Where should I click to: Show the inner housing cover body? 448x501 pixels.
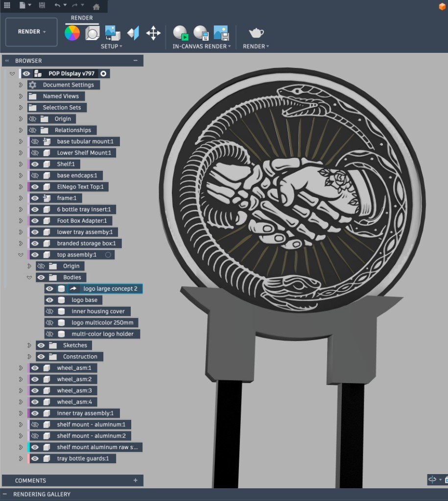click(49, 312)
